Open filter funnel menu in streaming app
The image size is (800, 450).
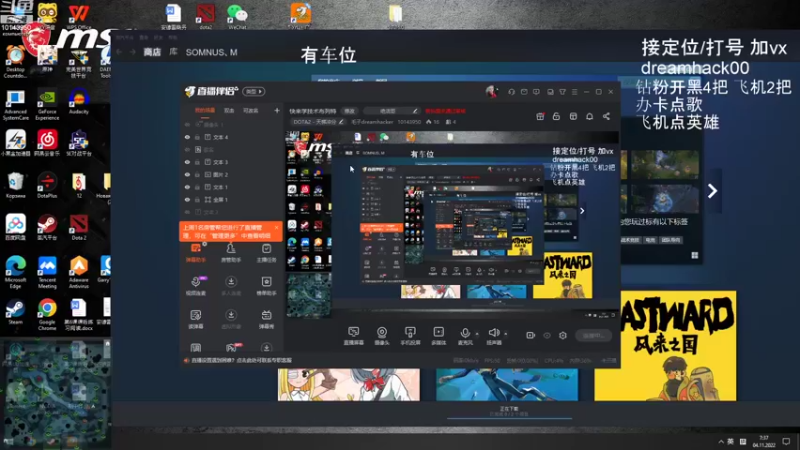(562, 92)
